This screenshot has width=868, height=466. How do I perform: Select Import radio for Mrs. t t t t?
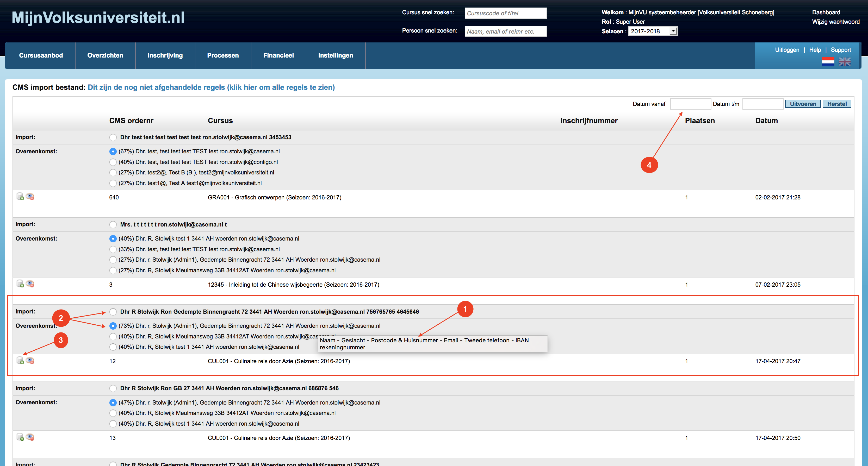point(113,225)
